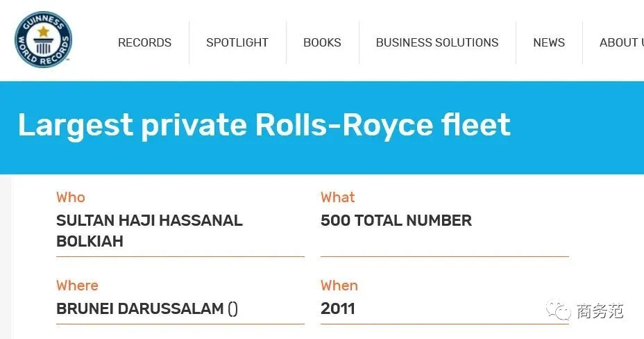This screenshot has height=339, width=644.
Task: Click the orange Who label
Action: point(71,197)
